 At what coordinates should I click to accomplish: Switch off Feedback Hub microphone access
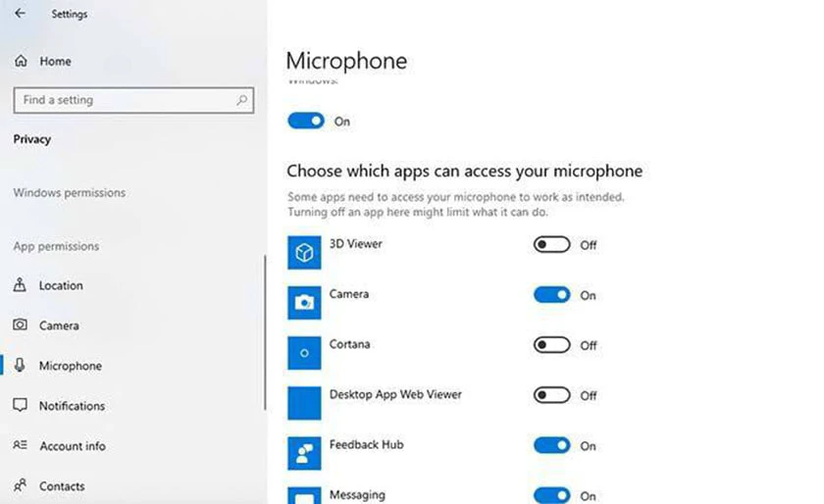pyautogui.click(x=551, y=445)
